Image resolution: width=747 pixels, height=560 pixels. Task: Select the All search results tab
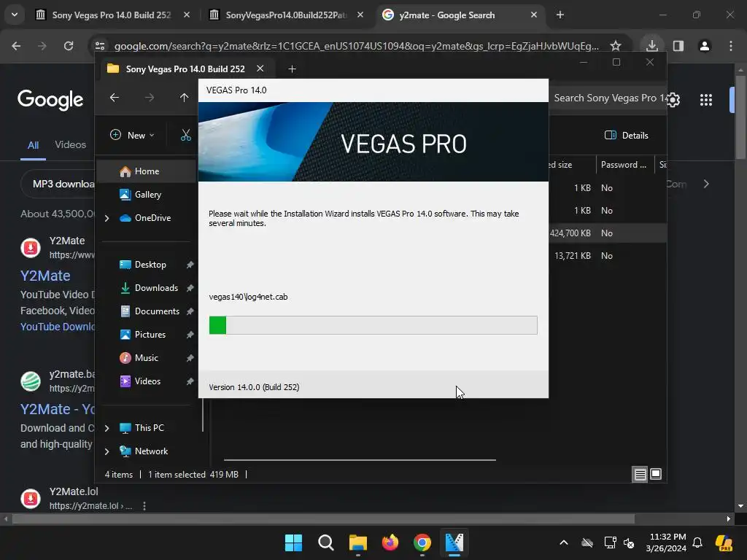click(33, 145)
